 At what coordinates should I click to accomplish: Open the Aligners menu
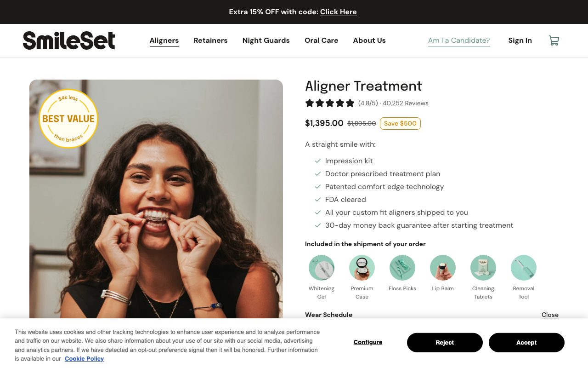point(164,40)
